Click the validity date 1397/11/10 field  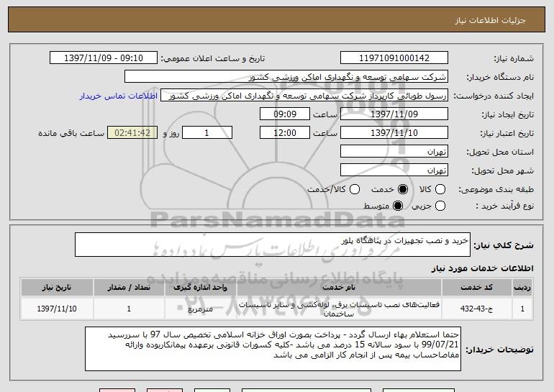tap(394, 133)
